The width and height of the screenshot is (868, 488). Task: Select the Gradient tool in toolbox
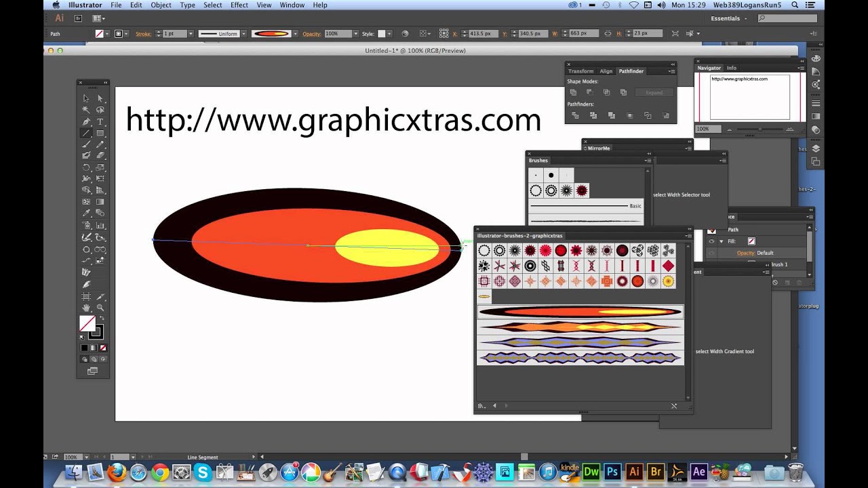pos(100,202)
